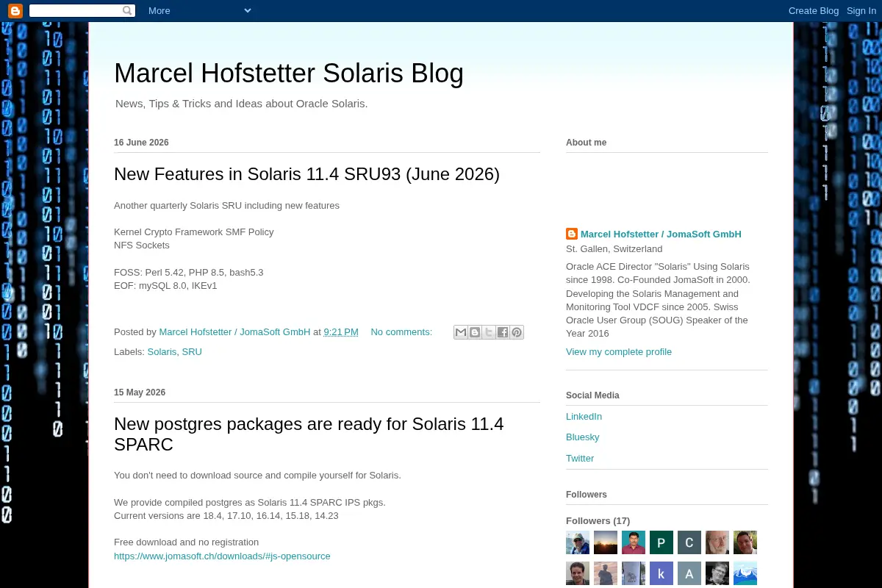
Task: Open the jomasoft.ch downloads link
Action: tap(222, 556)
